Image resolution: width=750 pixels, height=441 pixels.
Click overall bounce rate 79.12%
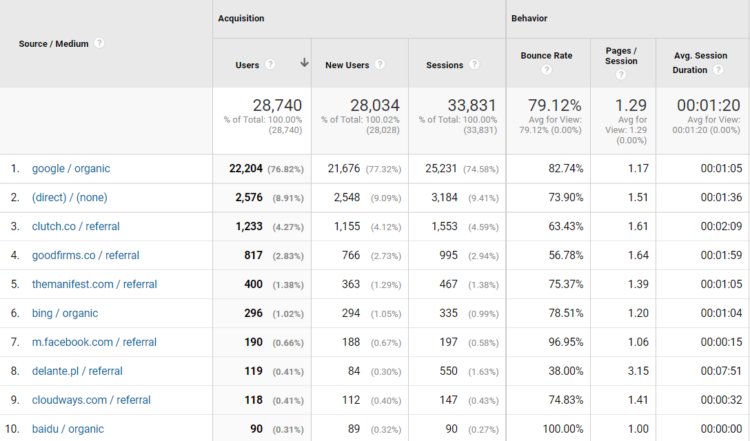tap(555, 105)
